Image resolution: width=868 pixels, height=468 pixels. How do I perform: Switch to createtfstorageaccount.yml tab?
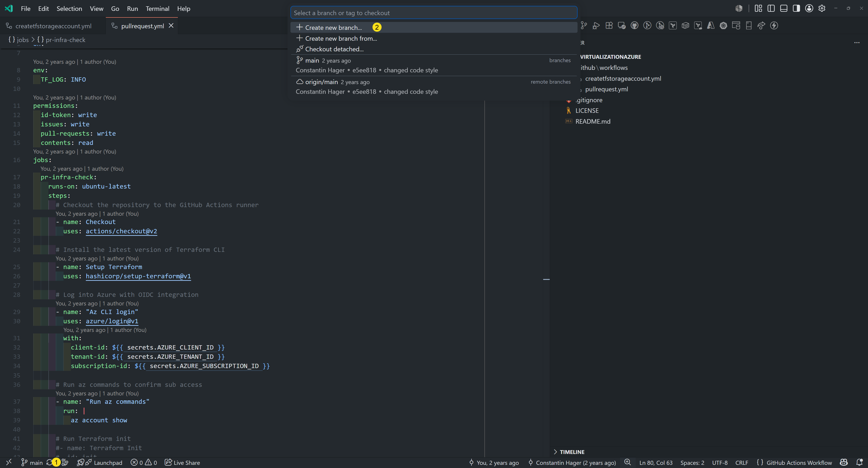pyautogui.click(x=53, y=26)
